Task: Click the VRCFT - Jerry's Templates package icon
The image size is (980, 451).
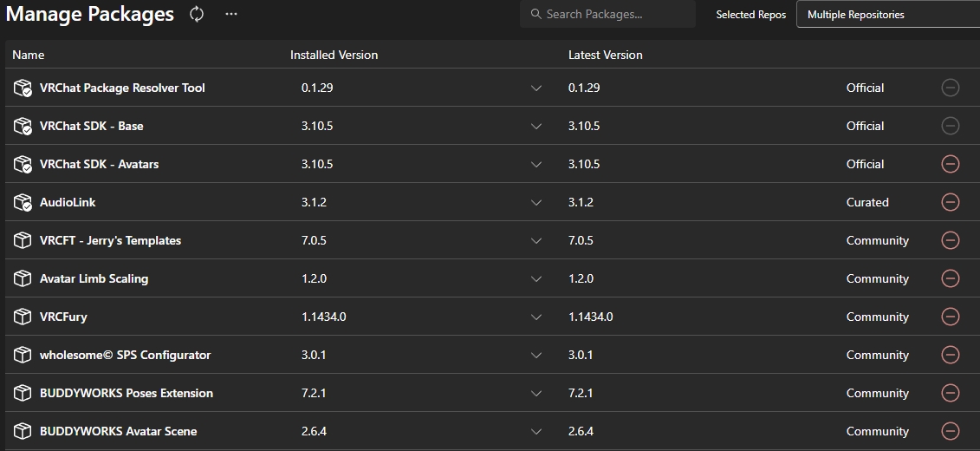Action: tap(23, 241)
